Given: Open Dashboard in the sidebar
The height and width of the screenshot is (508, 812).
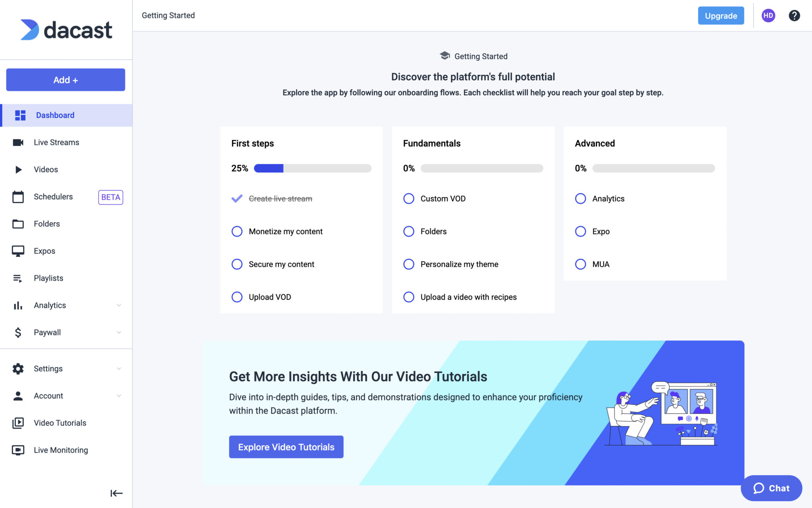Looking at the screenshot, I should point(66,115).
